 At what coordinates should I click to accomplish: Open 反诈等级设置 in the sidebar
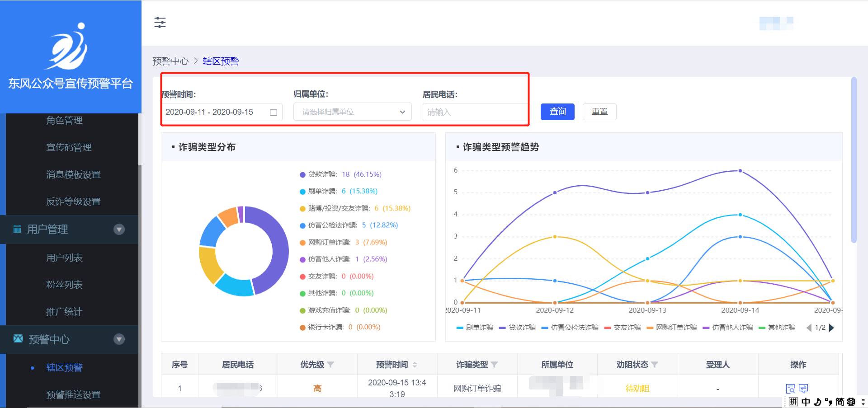[73, 202]
